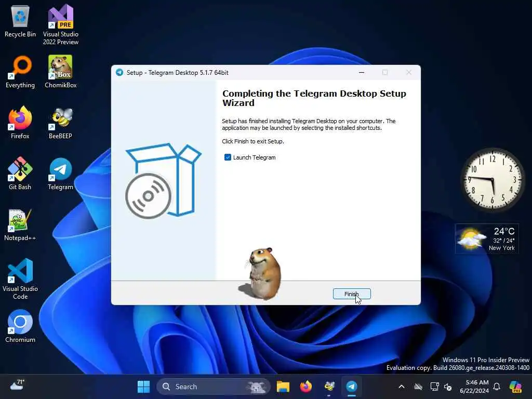
Task: Select the Telegram desktop shortcut
Action: pos(61,174)
